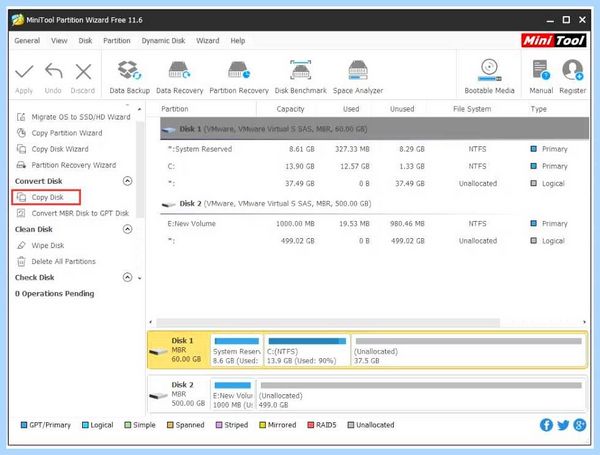This screenshot has height=455, width=600.
Task: Open the Partition menu
Action: [x=117, y=41]
